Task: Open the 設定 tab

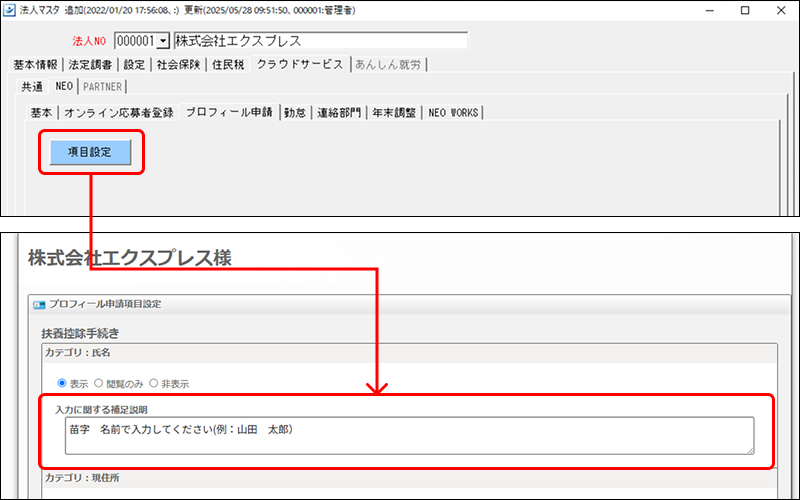Action: pyautogui.click(x=134, y=64)
